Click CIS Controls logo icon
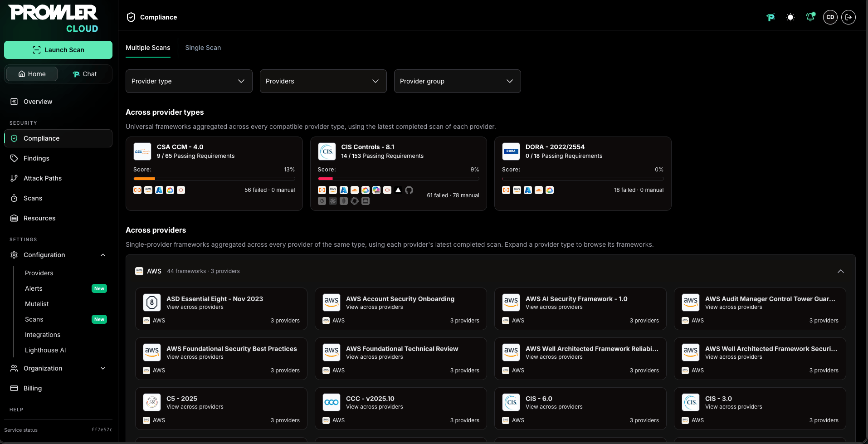 coord(327,151)
